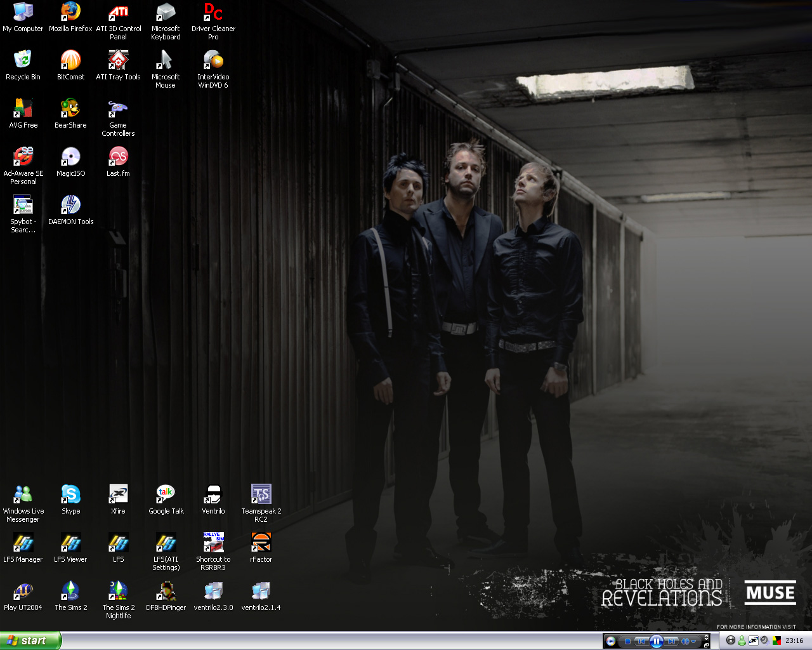Open ATI 3D Control Panel shortcut
812x650 pixels.
118,21
